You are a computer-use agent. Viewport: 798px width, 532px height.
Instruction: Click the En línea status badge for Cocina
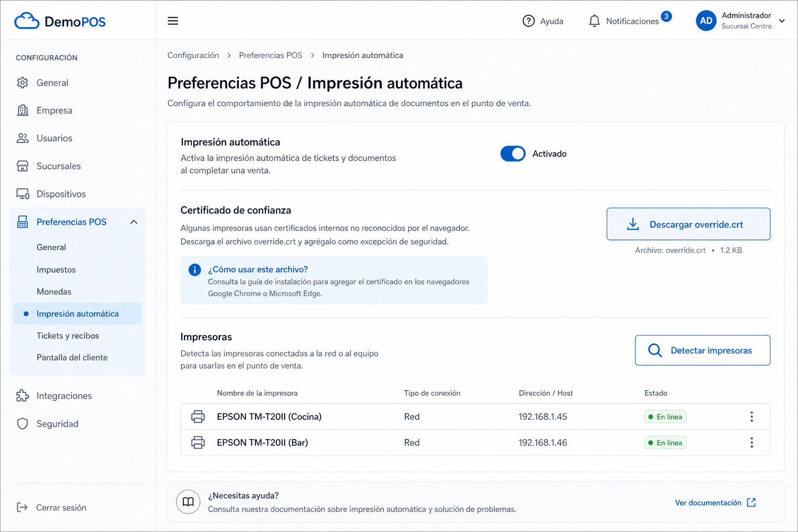[665, 417]
